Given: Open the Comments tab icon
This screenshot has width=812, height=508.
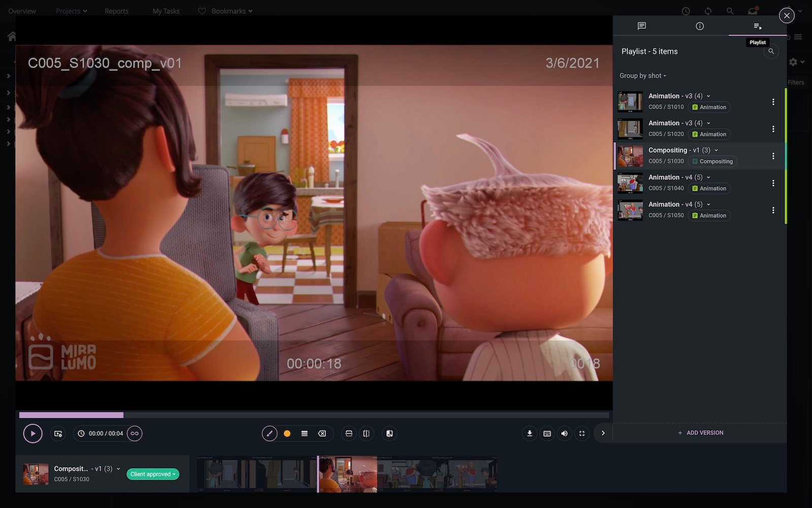Looking at the screenshot, I should pos(641,26).
